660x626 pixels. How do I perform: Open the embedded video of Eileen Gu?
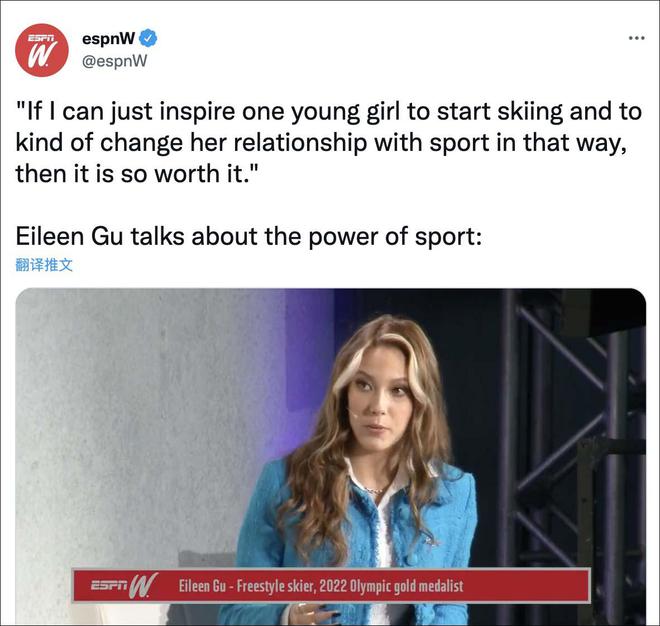tap(331, 456)
